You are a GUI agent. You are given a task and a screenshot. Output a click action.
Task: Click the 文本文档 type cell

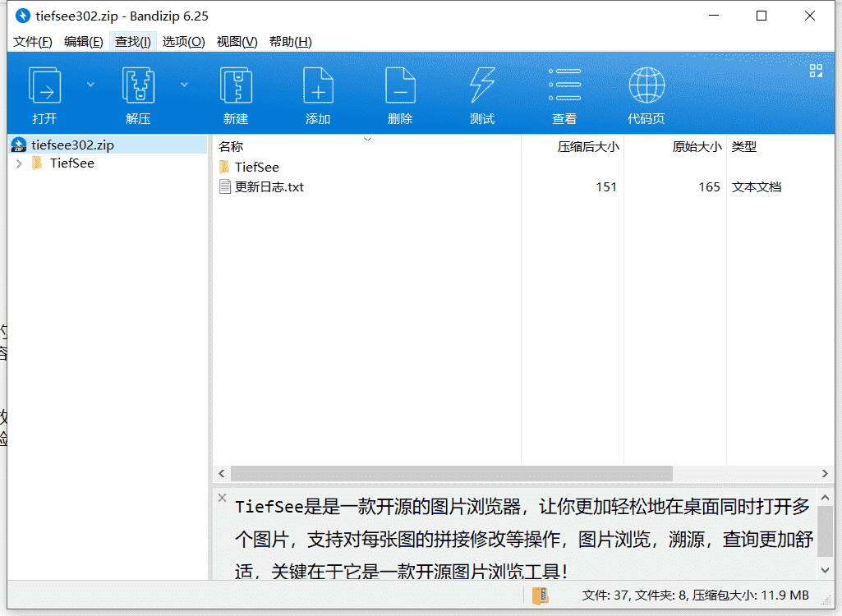pyautogui.click(x=757, y=187)
